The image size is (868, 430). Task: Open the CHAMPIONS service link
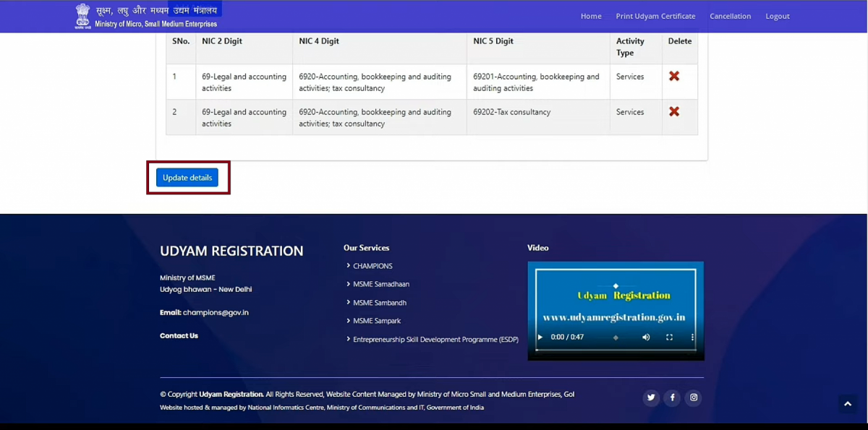point(373,266)
